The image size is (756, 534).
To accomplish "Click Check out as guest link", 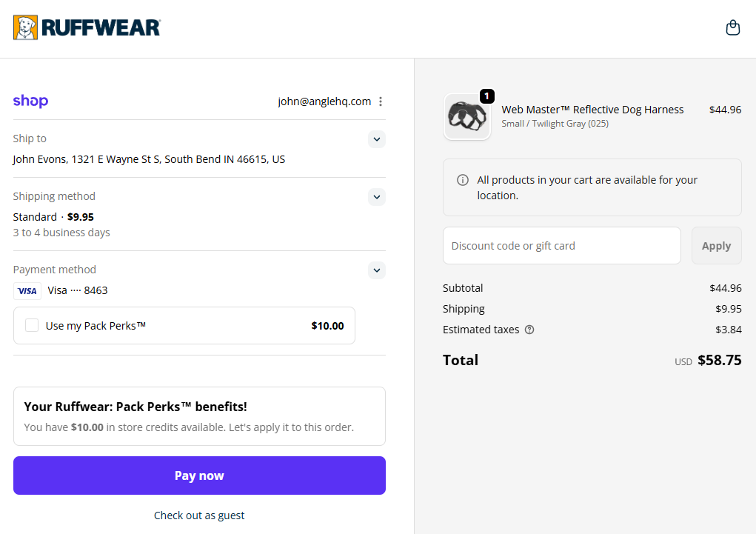I will pyautogui.click(x=199, y=515).
